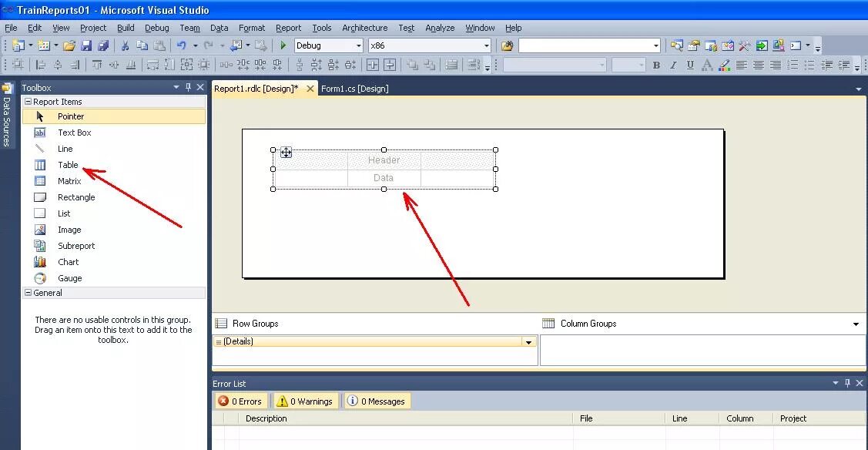Toggle Underline text formatting
This screenshot has height=450, width=868.
pos(690,65)
